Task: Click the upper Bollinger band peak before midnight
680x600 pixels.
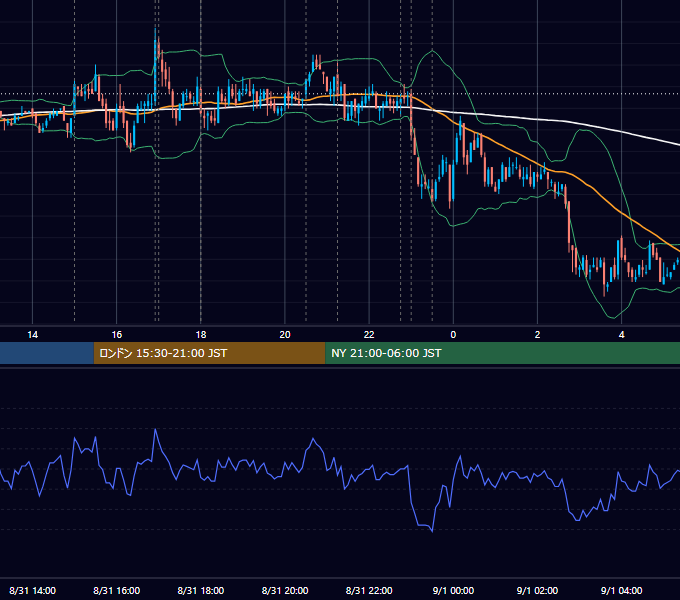Action: click(432, 51)
